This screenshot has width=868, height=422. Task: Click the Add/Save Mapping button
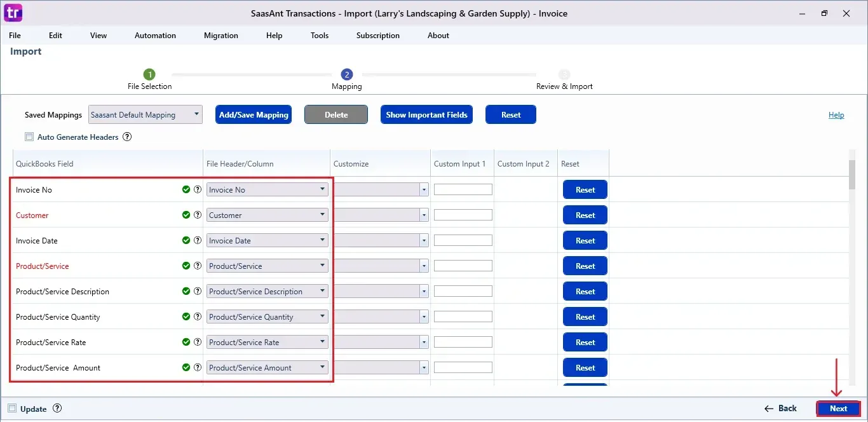click(254, 115)
